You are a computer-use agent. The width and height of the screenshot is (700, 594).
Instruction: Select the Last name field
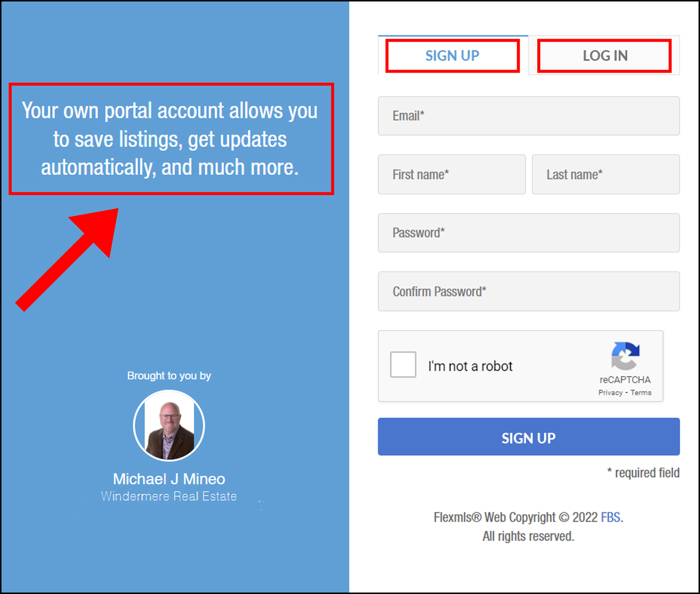click(x=606, y=175)
